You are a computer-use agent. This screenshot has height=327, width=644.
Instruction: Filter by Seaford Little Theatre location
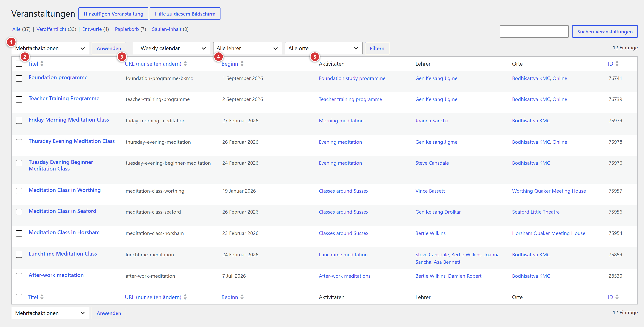click(536, 212)
